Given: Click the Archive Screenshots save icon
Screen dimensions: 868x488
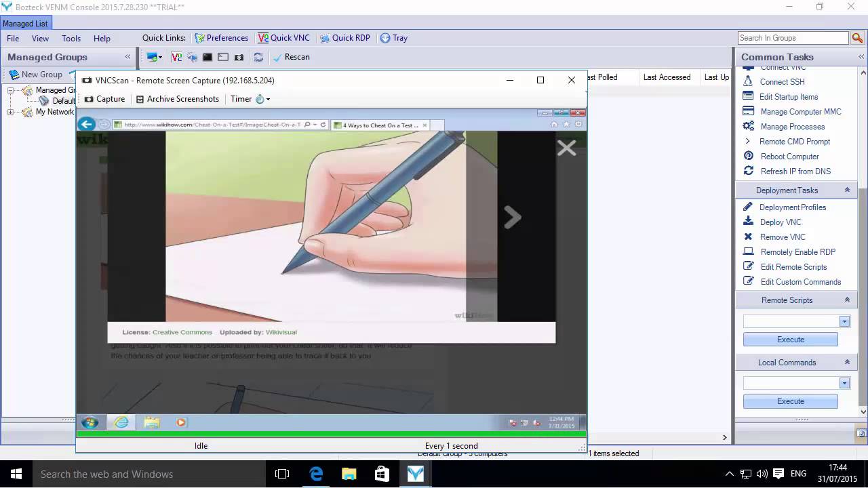Looking at the screenshot, I should pyautogui.click(x=140, y=99).
